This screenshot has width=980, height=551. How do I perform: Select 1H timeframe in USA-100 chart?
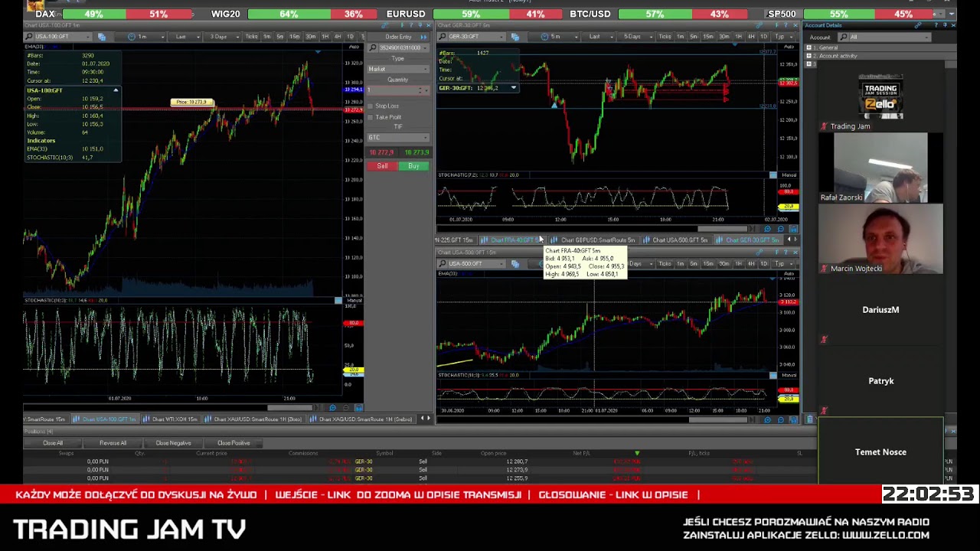tap(325, 37)
